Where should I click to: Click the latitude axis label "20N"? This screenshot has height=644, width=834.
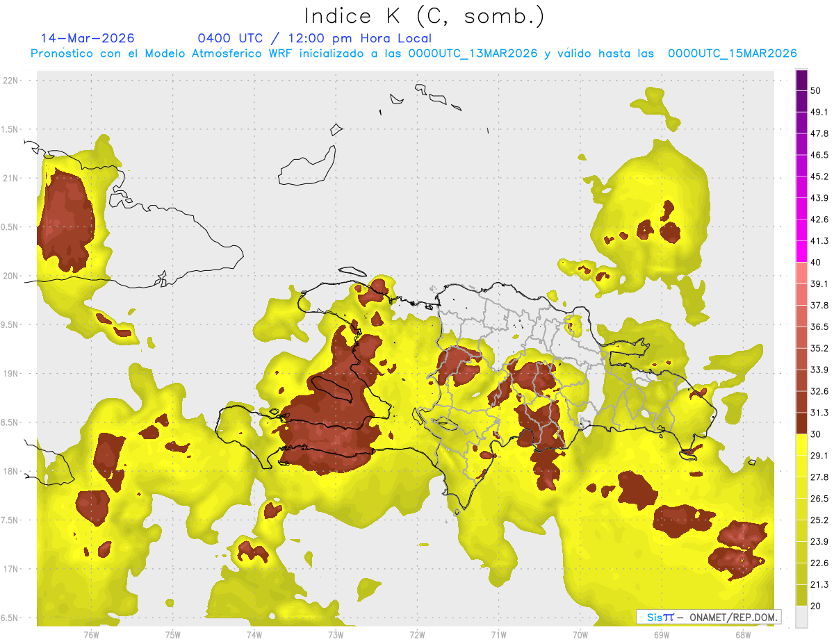tap(11, 276)
